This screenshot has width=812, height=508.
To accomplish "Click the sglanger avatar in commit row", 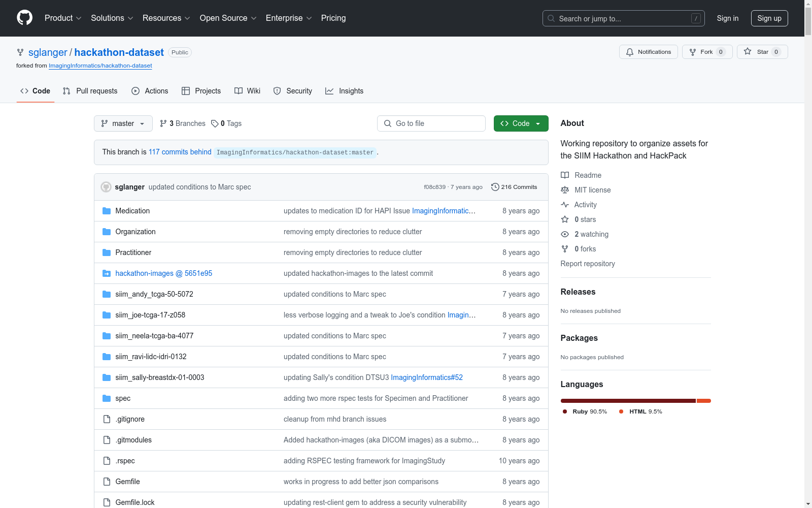I will click(106, 187).
